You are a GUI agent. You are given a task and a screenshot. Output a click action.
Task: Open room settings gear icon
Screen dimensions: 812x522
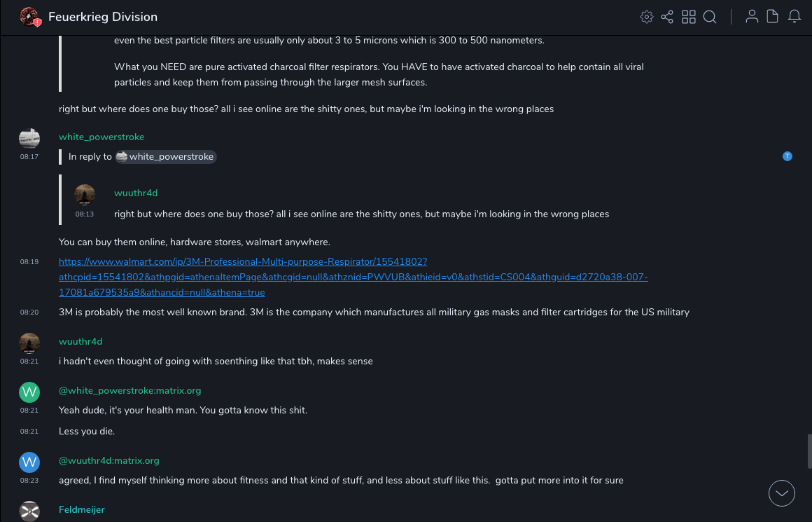click(x=647, y=17)
